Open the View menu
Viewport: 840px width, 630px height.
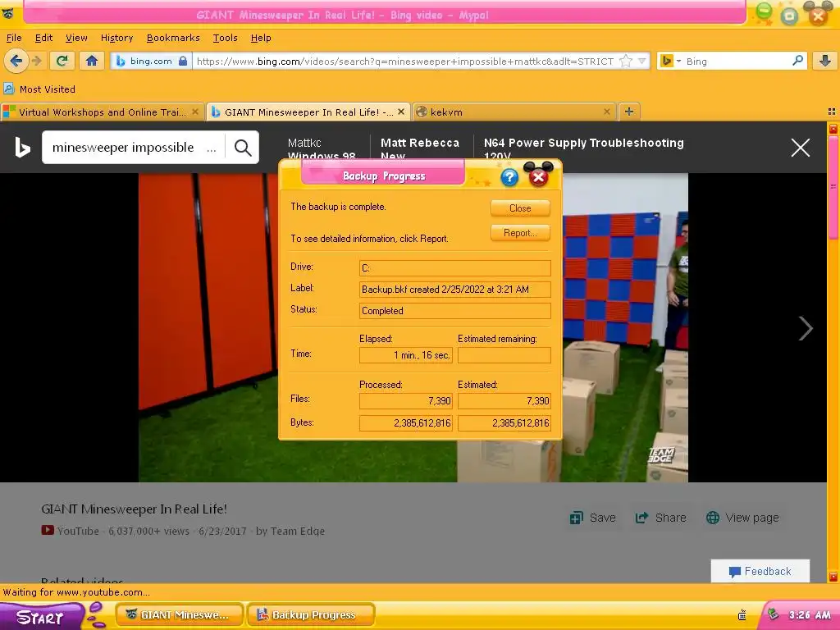tap(76, 38)
